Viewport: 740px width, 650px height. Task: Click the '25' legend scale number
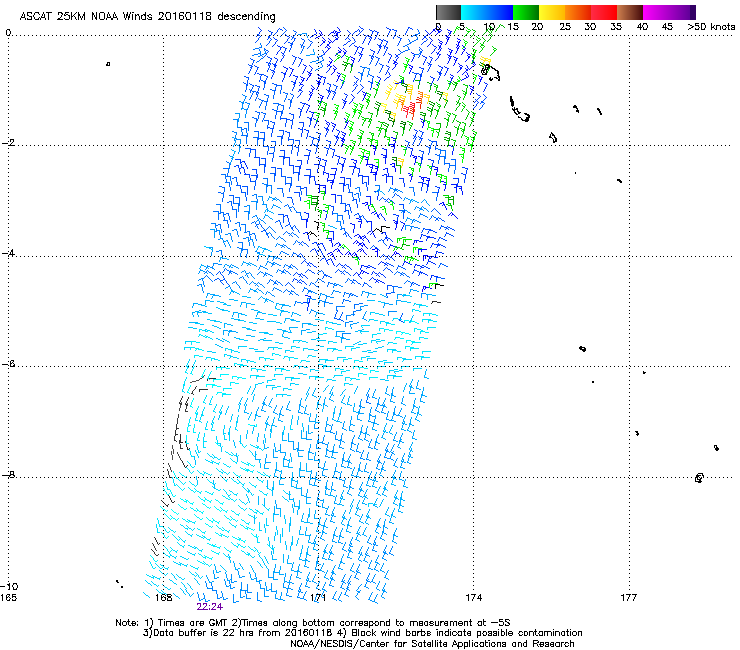[565, 27]
